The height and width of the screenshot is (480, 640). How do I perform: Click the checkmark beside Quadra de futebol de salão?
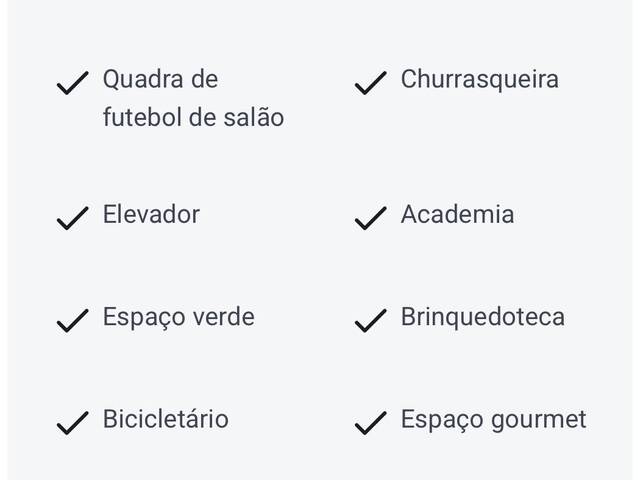(72, 83)
